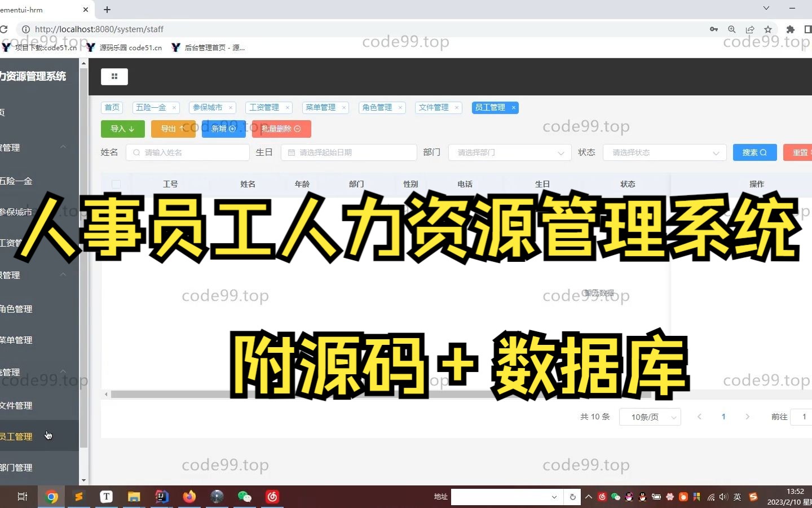Click the magnifier icon inside 姓名 input
This screenshot has height=508, width=812.
pyautogui.click(x=136, y=152)
